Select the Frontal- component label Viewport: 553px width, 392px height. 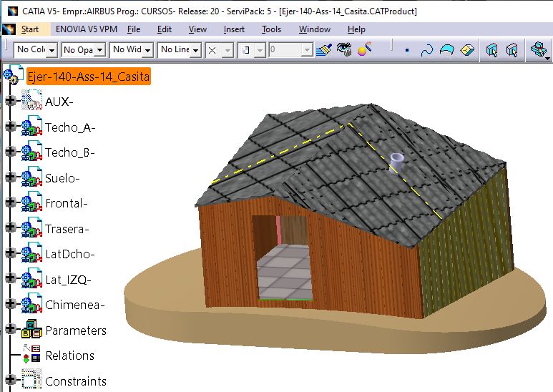pos(67,204)
